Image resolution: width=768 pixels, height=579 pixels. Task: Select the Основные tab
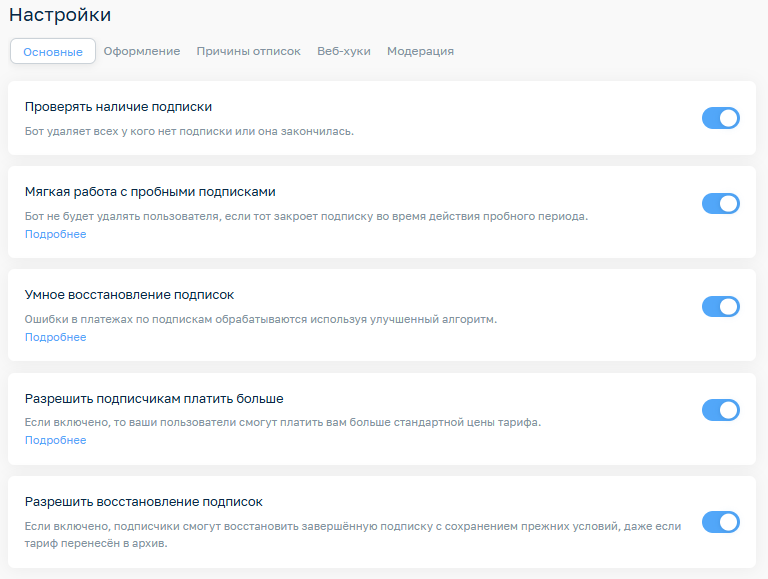pos(53,51)
